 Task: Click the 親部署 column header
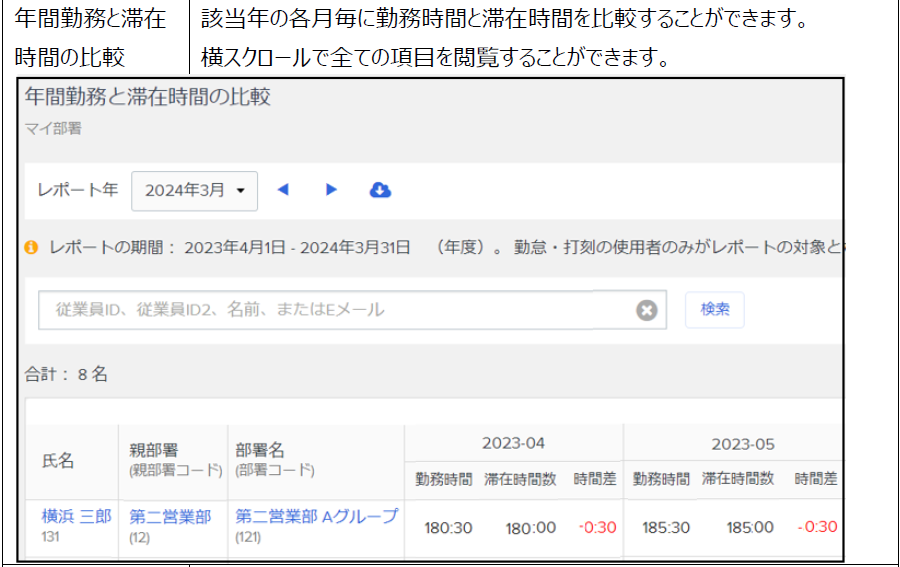(152, 451)
